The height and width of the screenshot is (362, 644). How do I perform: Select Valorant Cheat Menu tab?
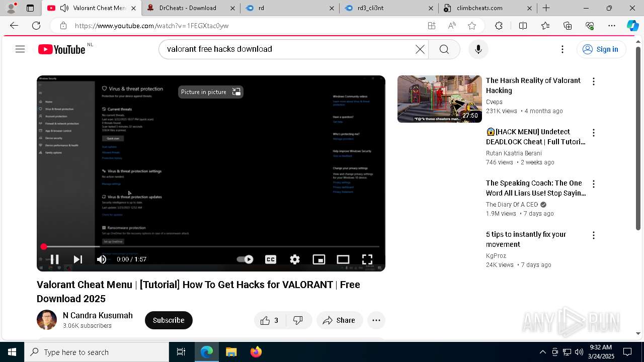pyautogui.click(x=92, y=8)
